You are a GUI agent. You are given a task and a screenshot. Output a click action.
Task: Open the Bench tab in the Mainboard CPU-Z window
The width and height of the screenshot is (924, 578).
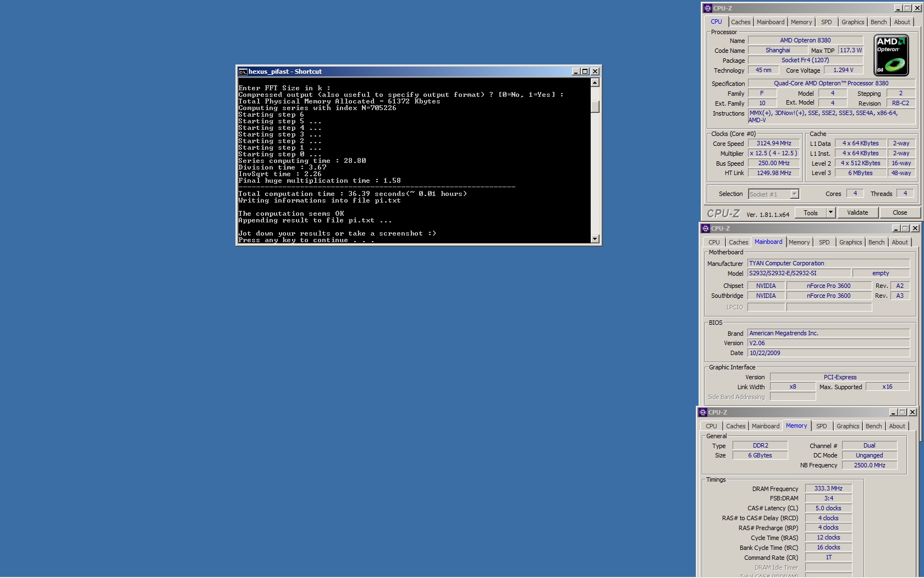876,242
